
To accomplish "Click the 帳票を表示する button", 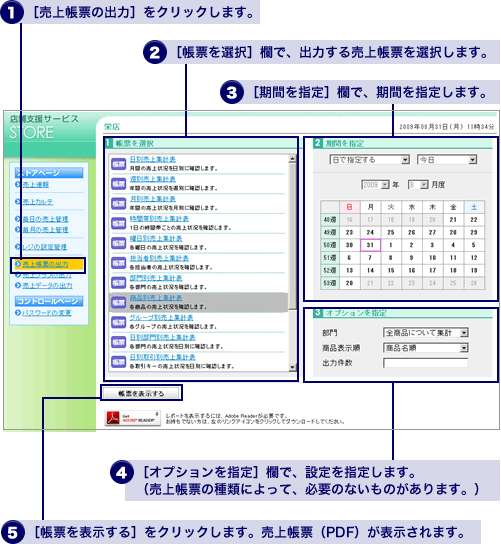I will [141, 393].
